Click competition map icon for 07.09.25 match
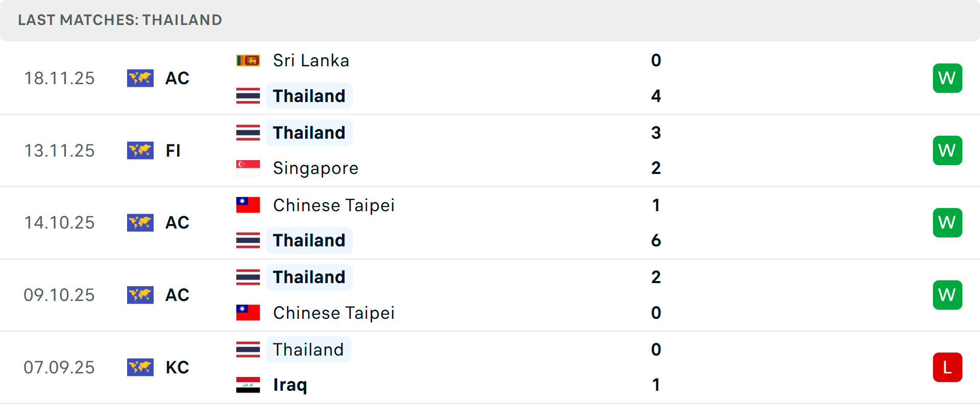This screenshot has height=404, width=980. click(x=140, y=367)
